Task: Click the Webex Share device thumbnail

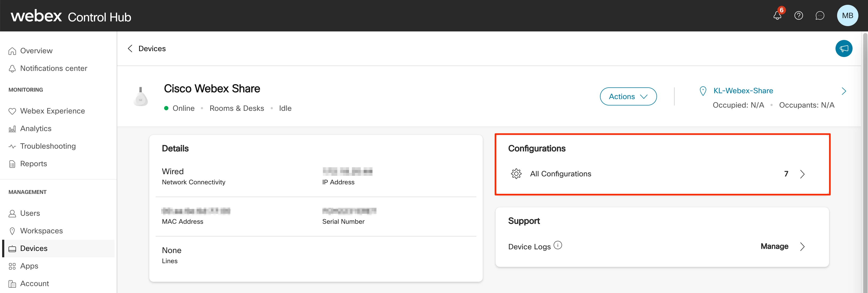Action: click(x=140, y=97)
